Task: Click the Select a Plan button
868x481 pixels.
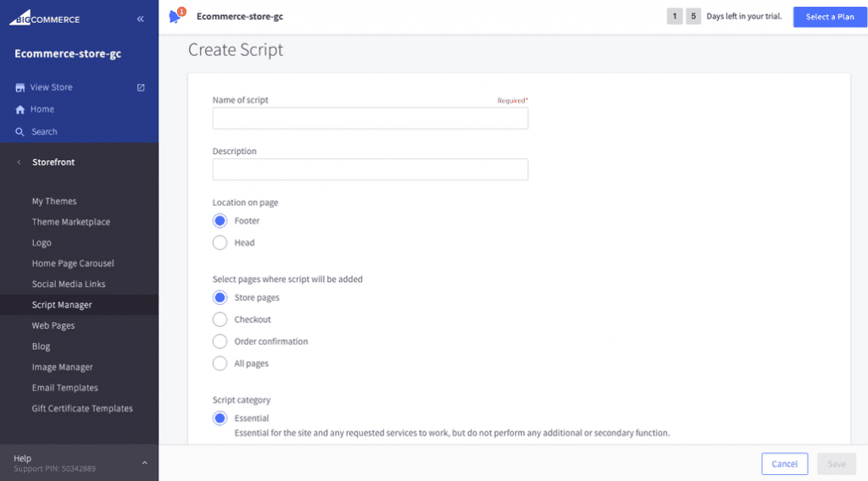Action: tap(830, 17)
